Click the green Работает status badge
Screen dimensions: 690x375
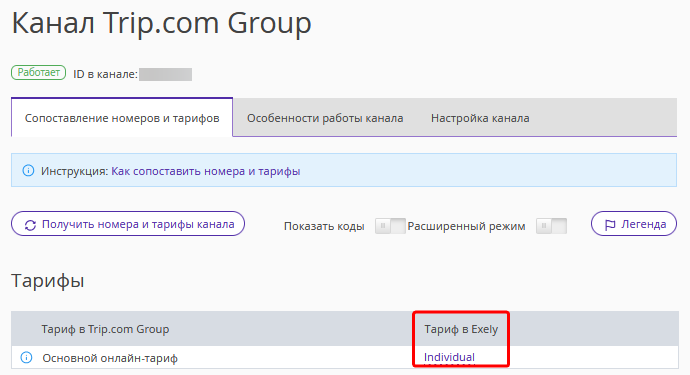[39, 72]
